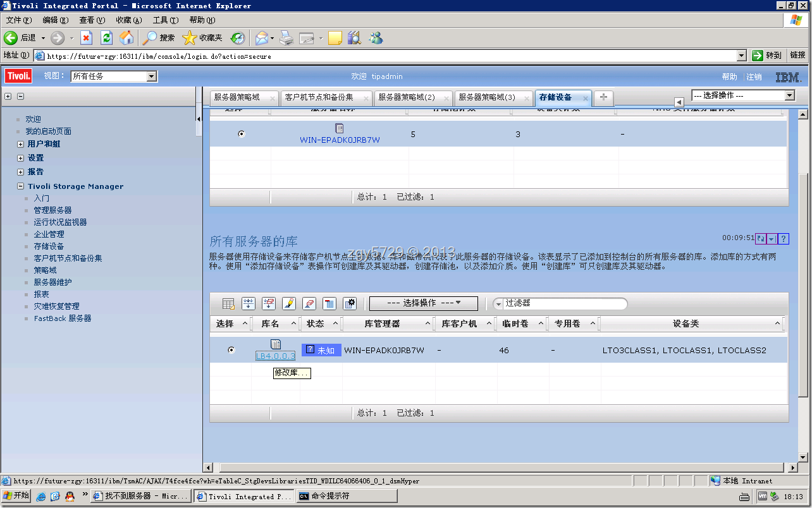This screenshot has width=812, height=508.
Task: Click the 注销 logout link
Action: tap(754, 76)
